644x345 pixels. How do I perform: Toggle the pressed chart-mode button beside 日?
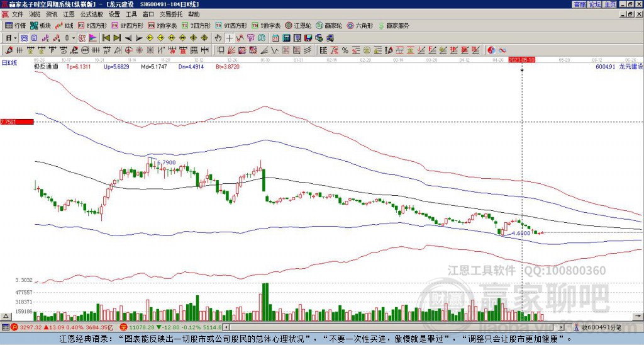pos(25,38)
